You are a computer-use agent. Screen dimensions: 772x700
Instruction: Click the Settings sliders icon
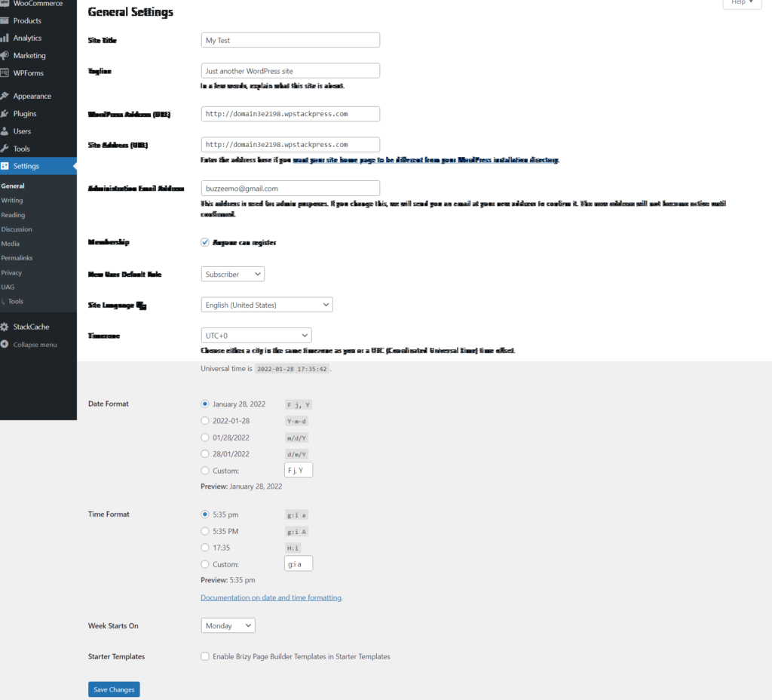[x=5, y=166]
